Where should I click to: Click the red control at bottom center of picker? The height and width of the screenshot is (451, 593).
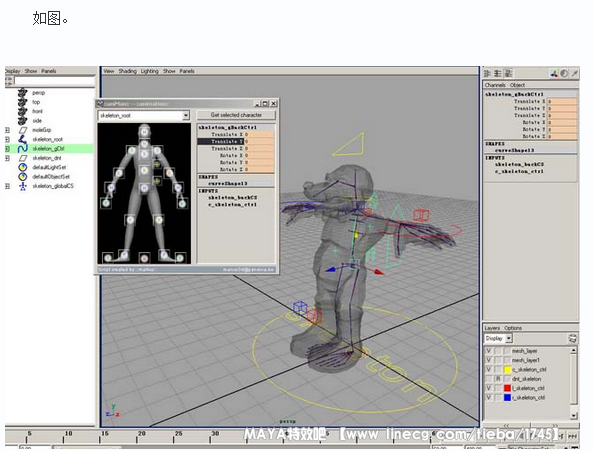[144, 258]
